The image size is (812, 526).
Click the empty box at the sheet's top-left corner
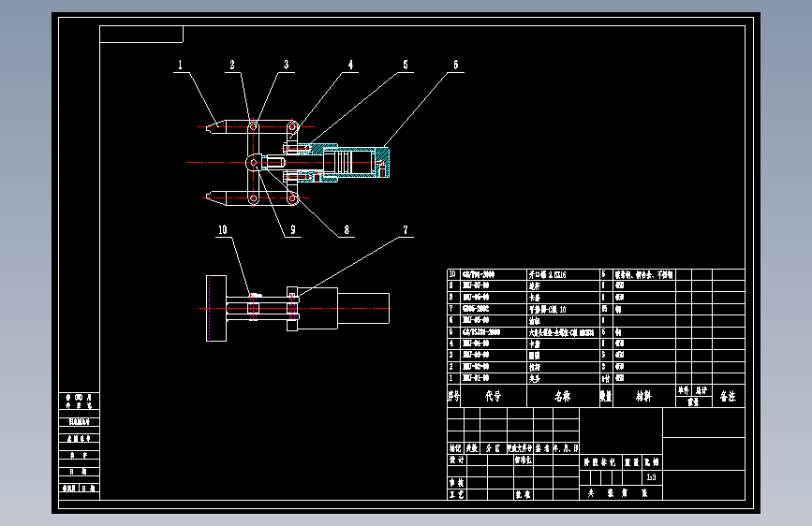141,35
